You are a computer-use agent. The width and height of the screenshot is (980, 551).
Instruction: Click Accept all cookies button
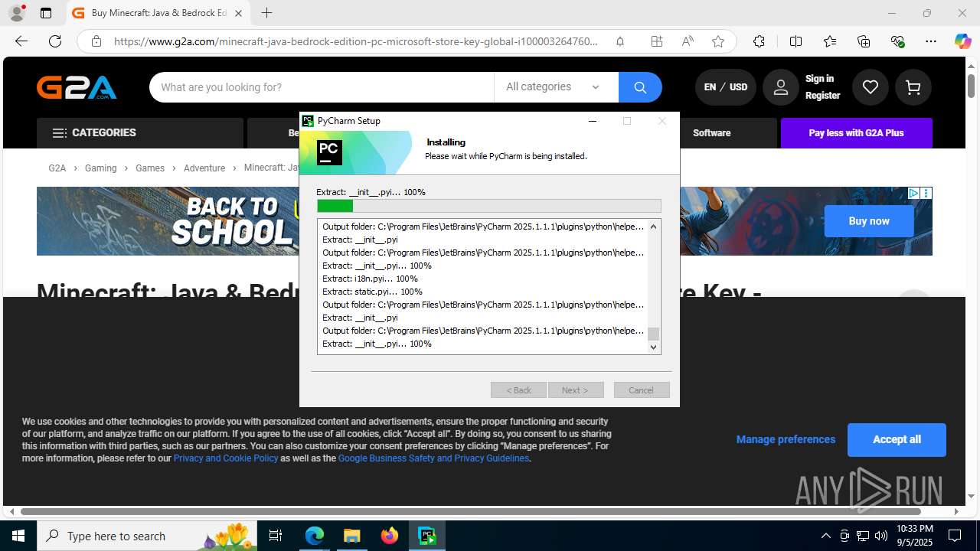(x=897, y=440)
